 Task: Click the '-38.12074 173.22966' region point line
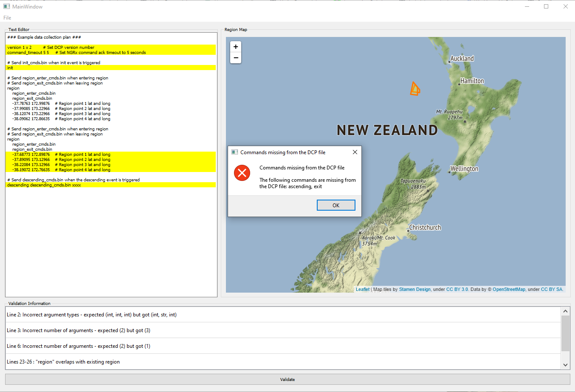(x=61, y=113)
